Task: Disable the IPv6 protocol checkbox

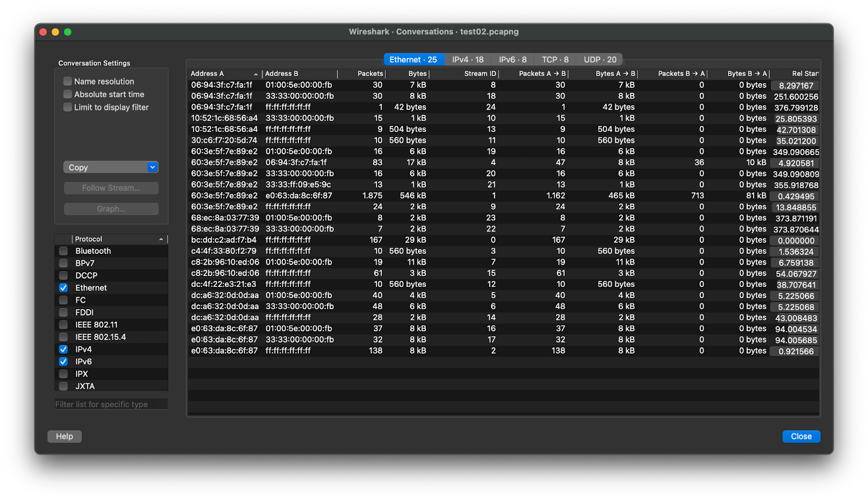Action: pos(63,362)
